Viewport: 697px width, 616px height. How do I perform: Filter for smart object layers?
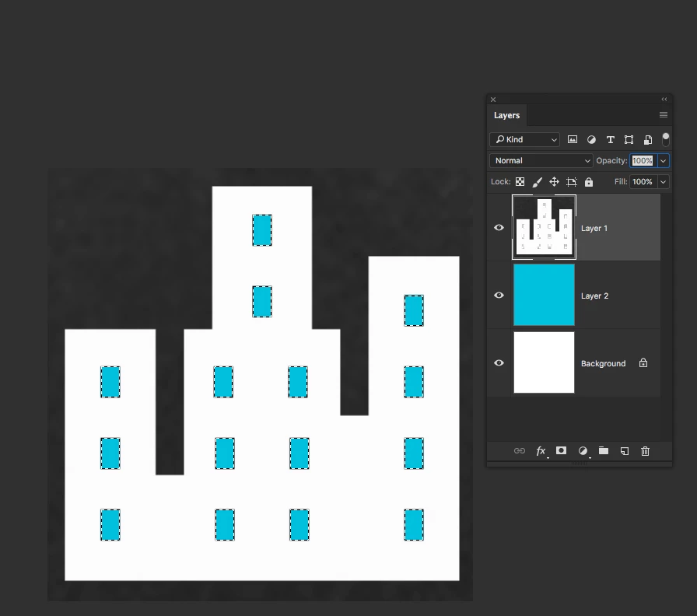coord(648,139)
